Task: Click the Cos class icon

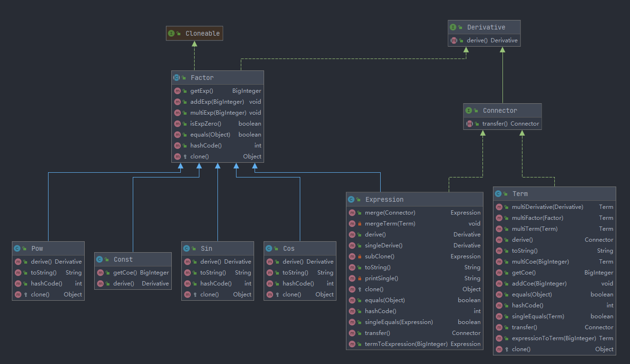Action: click(x=269, y=248)
